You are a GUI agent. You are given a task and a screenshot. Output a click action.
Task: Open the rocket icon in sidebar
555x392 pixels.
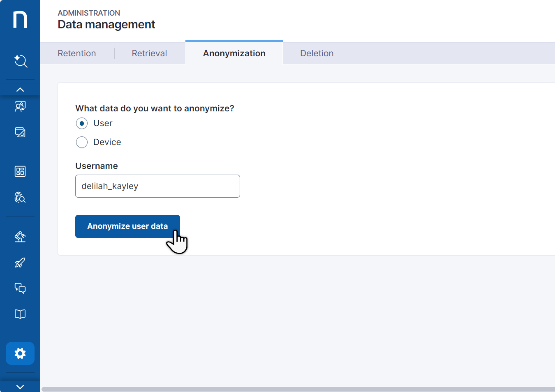[x=20, y=263]
